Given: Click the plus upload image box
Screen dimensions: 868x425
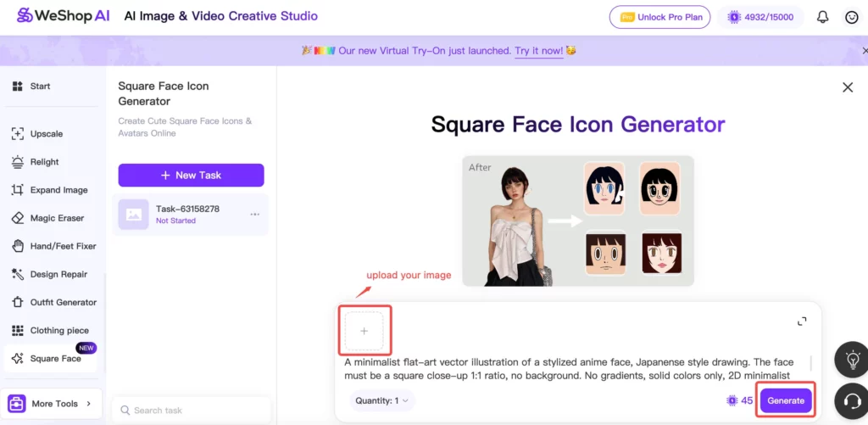Looking at the screenshot, I should tap(364, 331).
